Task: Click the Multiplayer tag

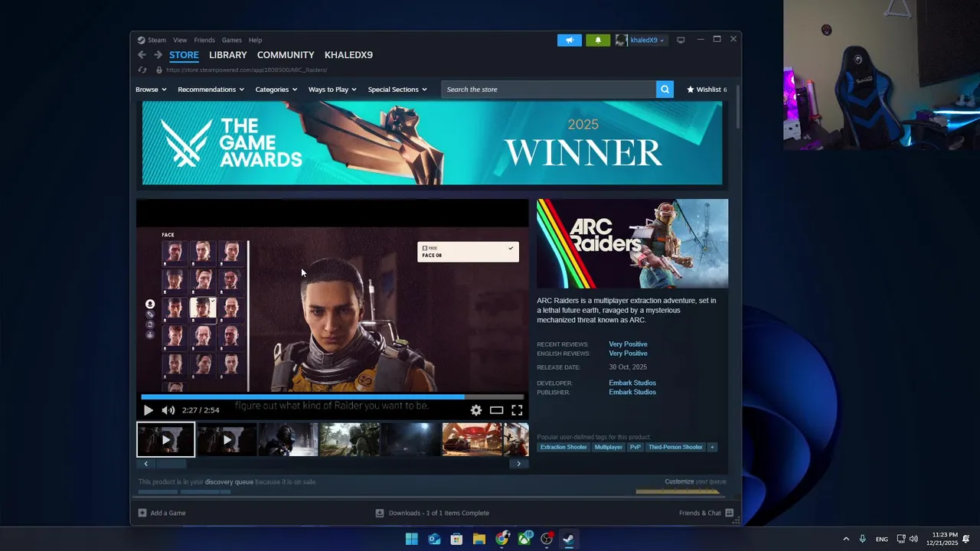Action: click(609, 447)
